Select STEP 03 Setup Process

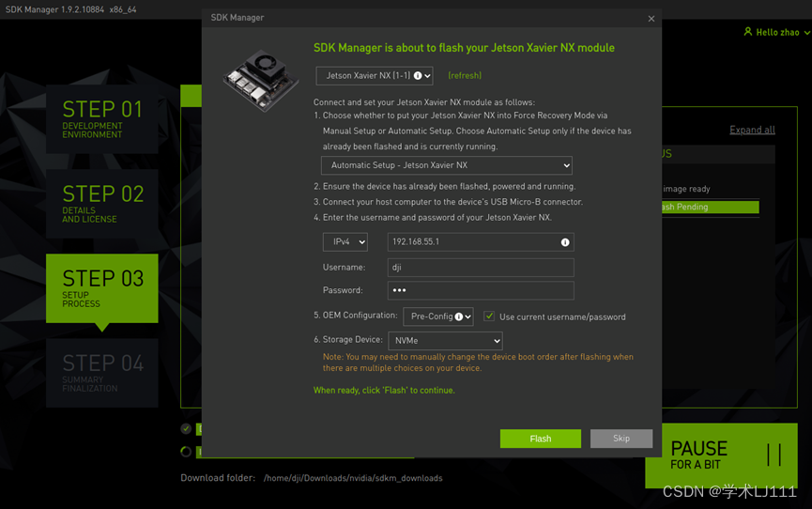coord(102,288)
